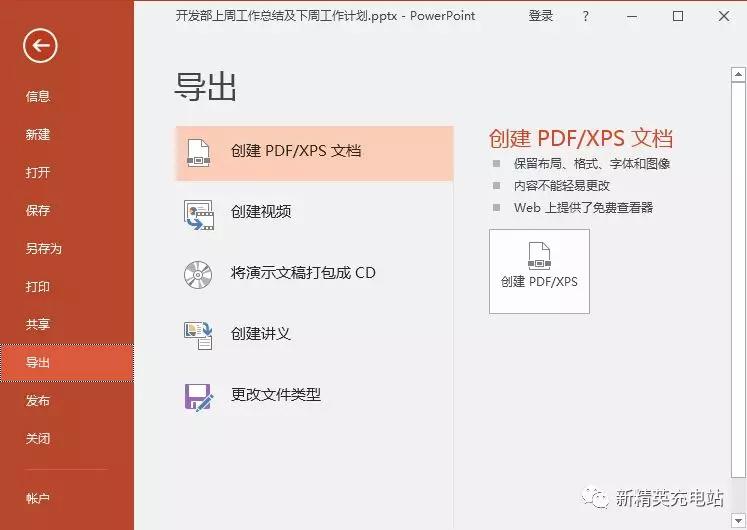Click the scrollbar down arrow

[x=738, y=520]
